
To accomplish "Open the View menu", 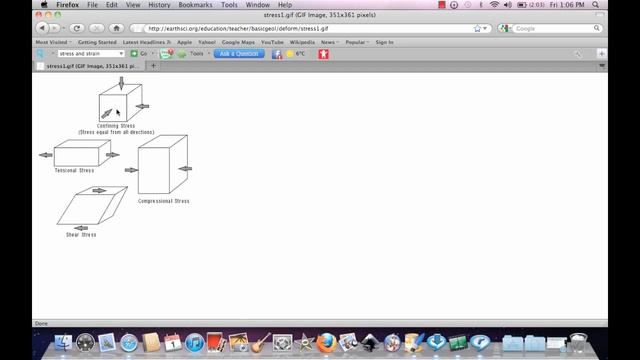I will point(133,5).
